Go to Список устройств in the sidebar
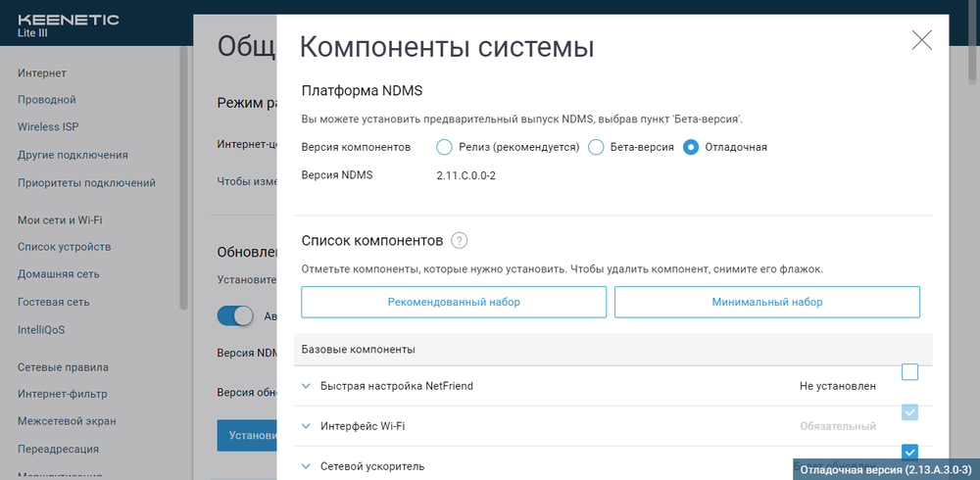 point(65,247)
